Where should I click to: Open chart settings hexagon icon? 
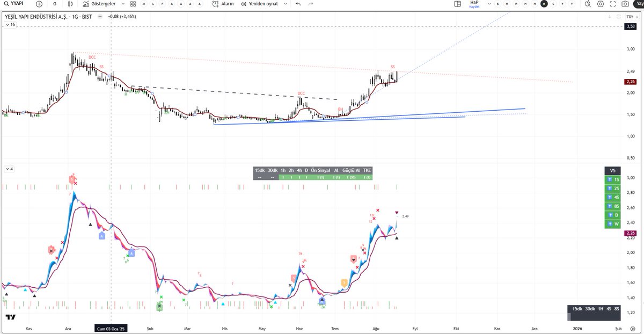tap(600, 4)
